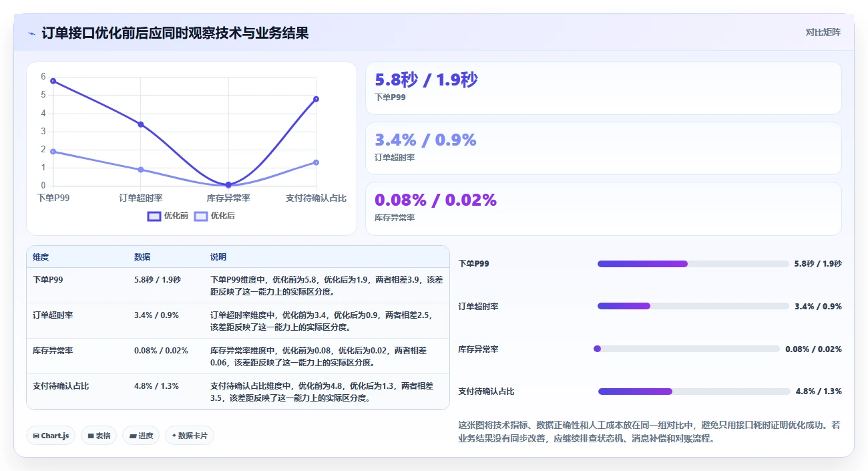This screenshot has height=471, width=868.
Task: Click the 对比矩阵 label in header
Action: coord(823,32)
